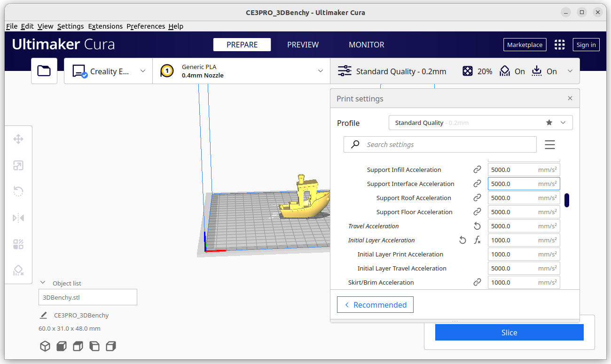Switch to front view cube icon
The height and width of the screenshot is (364, 611).
point(62,346)
